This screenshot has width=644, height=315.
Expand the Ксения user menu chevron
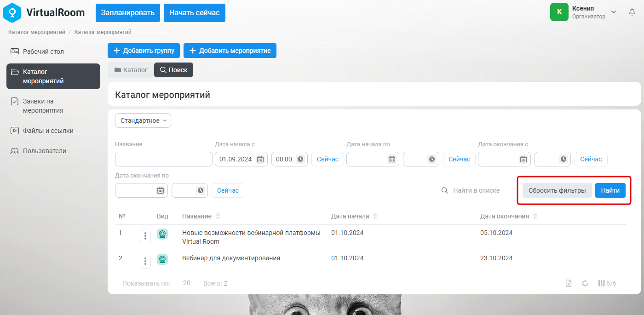pyautogui.click(x=614, y=12)
